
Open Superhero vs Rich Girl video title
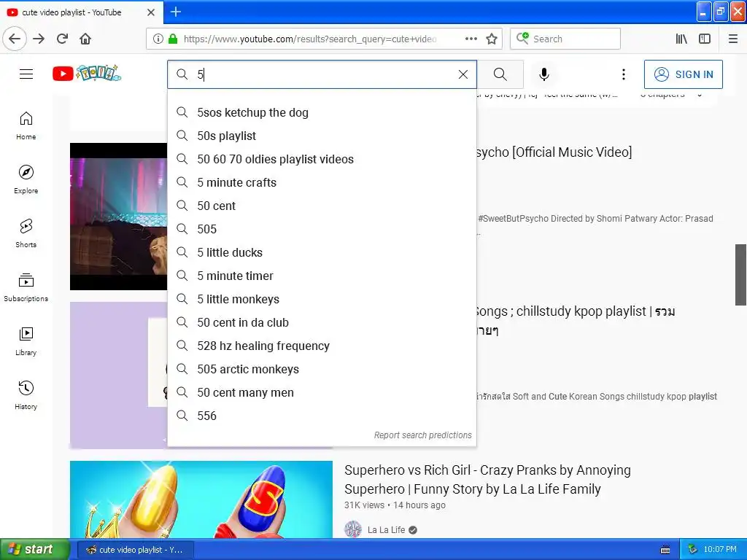[487, 480]
